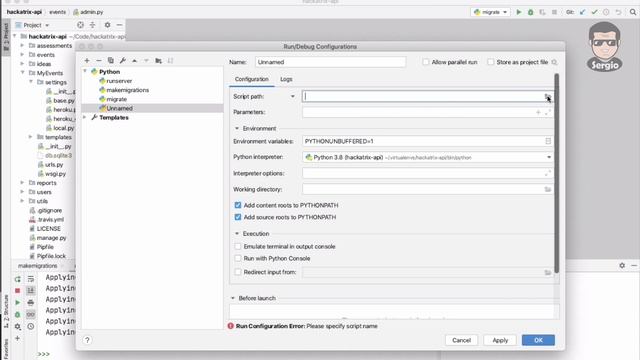This screenshot has height=360, width=640.
Task: Click the Name input field
Action: pyautogui.click(x=331, y=62)
